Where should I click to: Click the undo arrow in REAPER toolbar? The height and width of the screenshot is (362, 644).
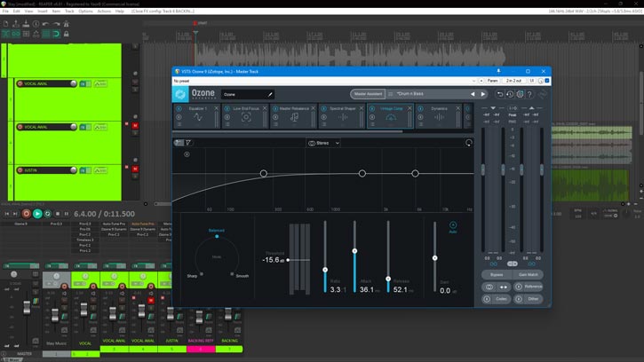pos(45,24)
